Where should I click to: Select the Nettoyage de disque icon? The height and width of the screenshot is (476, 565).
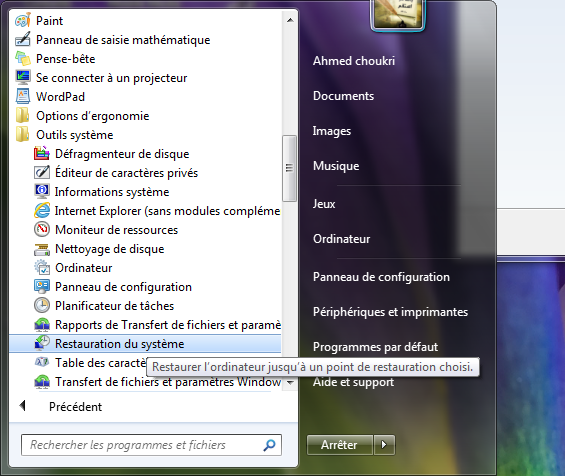[42, 249]
